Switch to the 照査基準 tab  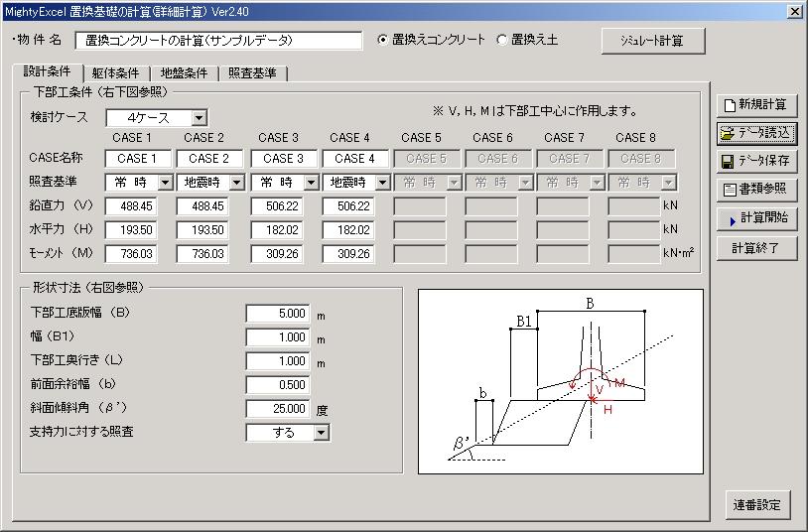[x=252, y=73]
